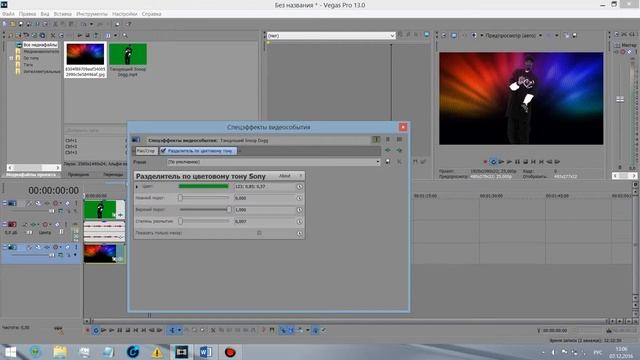This screenshot has width=640, height=360.
Task: Adjust the blur amount slider
Action: tap(204, 221)
